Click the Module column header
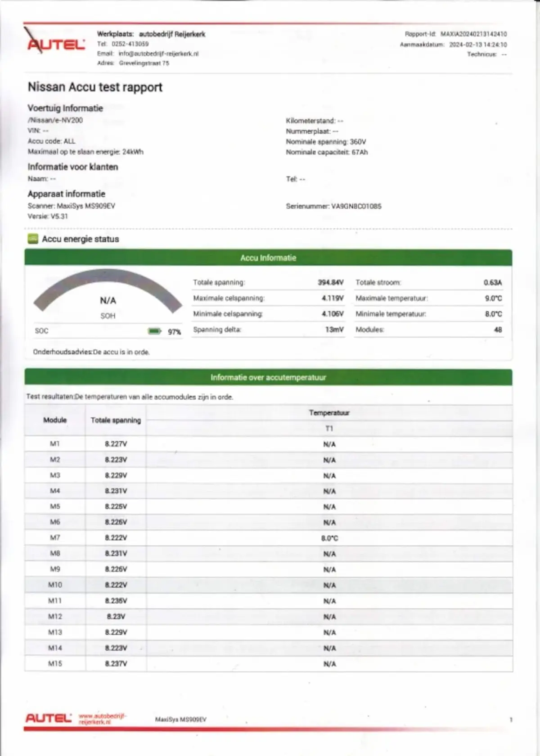This screenshot has width=540, height=756. click(55, 420)
